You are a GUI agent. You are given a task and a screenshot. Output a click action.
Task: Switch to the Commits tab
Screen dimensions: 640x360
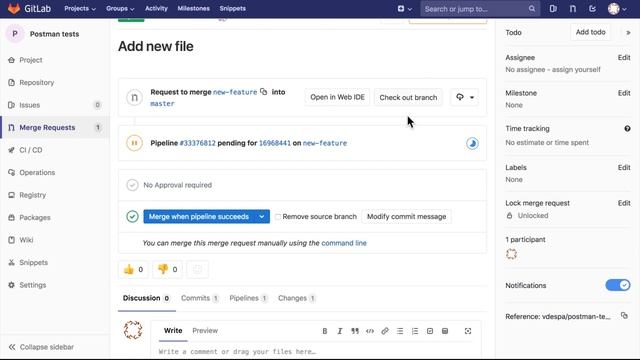click(x=200, y=298)
